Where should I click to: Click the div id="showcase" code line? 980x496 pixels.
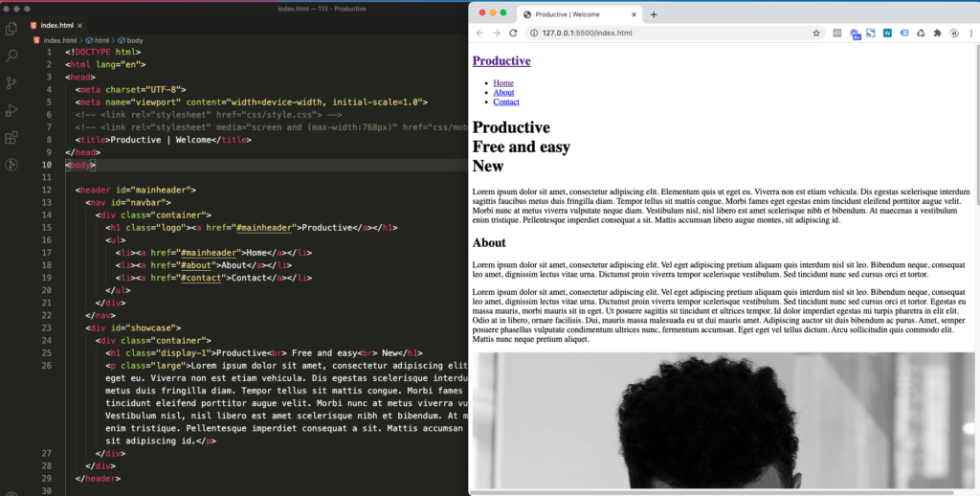pyautogui.click(x=133, y=327)
